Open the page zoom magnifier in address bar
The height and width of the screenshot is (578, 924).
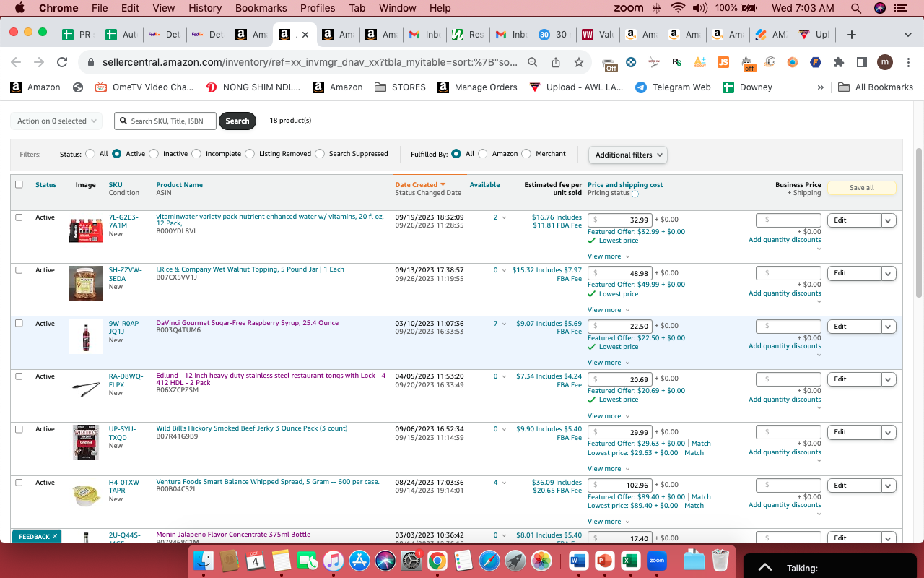[x=533, y=62]
